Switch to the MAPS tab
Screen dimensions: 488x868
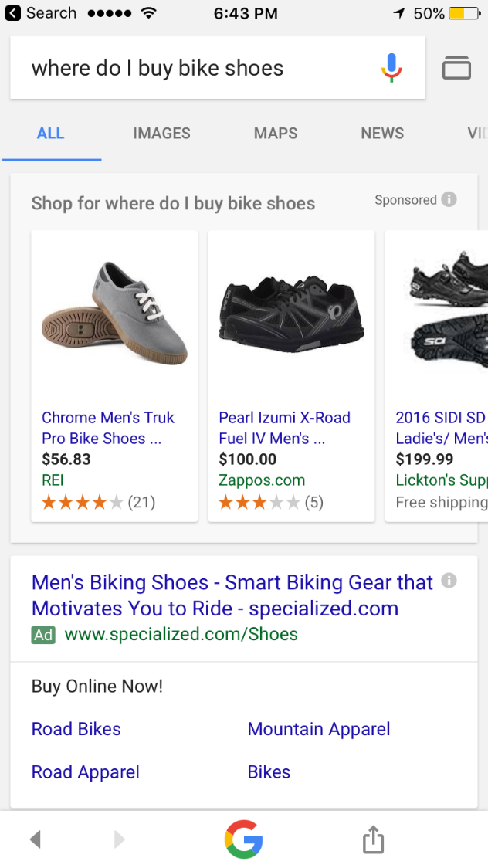(275, 133)
